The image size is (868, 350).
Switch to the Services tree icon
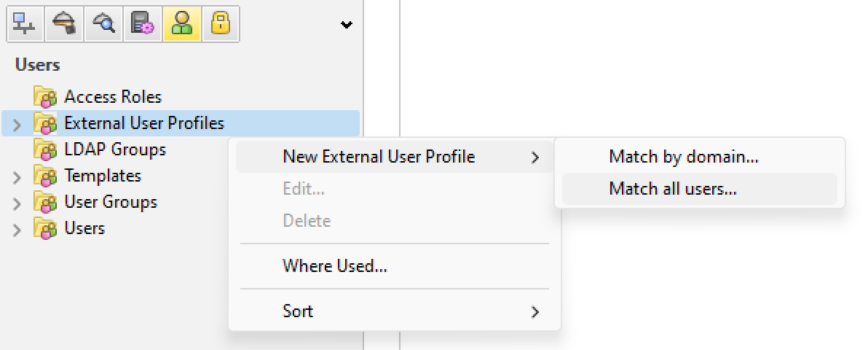click(x=64, y=24)
